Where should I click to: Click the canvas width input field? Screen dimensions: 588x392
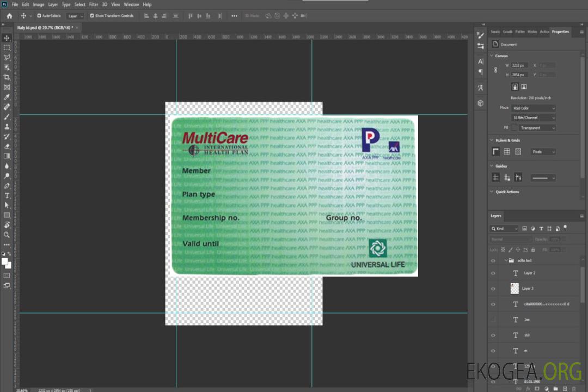coord(519,65)
